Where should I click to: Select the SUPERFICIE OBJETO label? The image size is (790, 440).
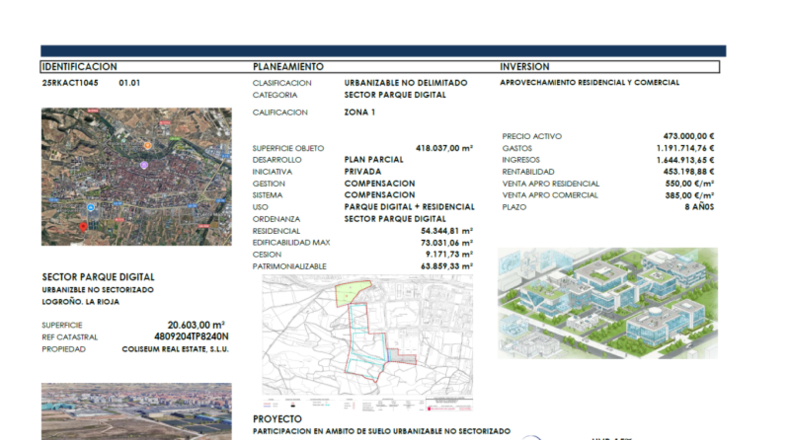tap(288, 148)
